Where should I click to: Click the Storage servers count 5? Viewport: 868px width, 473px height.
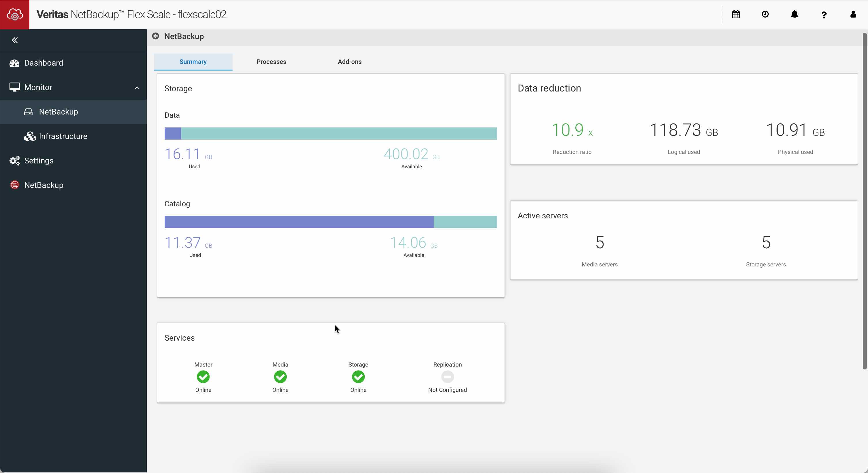[766, 243]
